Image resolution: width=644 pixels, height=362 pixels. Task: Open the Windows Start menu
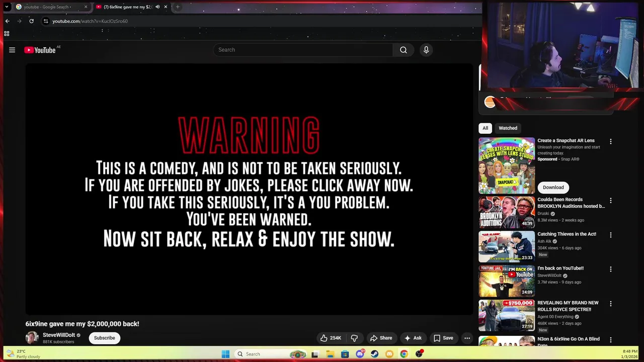[x=225, y=354]
